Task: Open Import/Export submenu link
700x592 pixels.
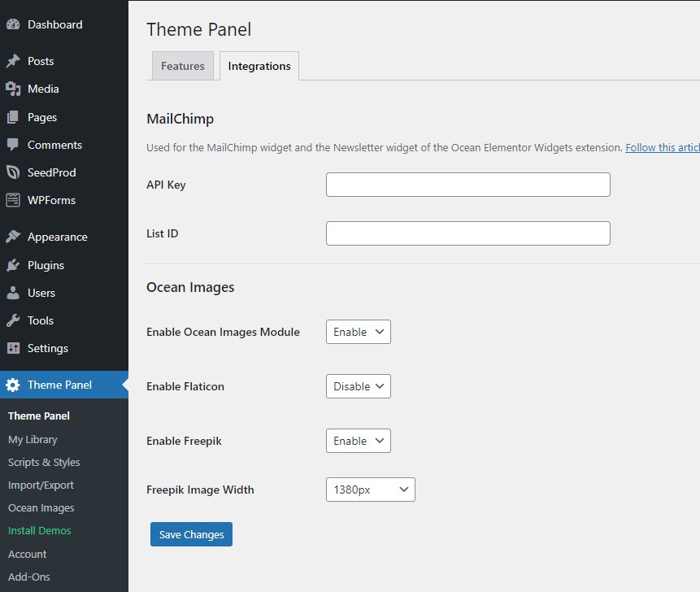Action: coord(41,485)
